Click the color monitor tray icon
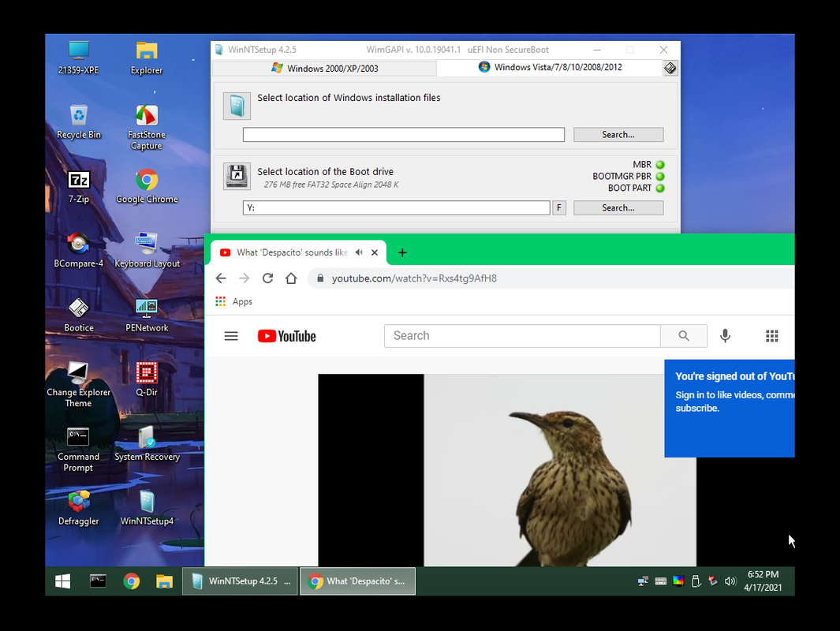 pyautogui.click(x=678, y=581)
